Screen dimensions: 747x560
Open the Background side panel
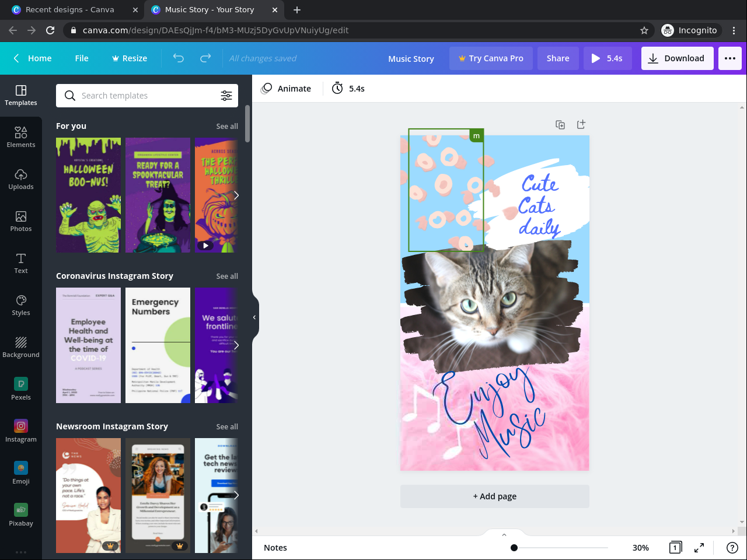tap(21, 347)
